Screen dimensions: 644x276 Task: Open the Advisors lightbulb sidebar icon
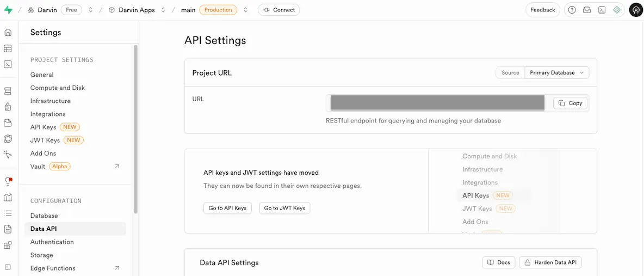pos(8,181)
